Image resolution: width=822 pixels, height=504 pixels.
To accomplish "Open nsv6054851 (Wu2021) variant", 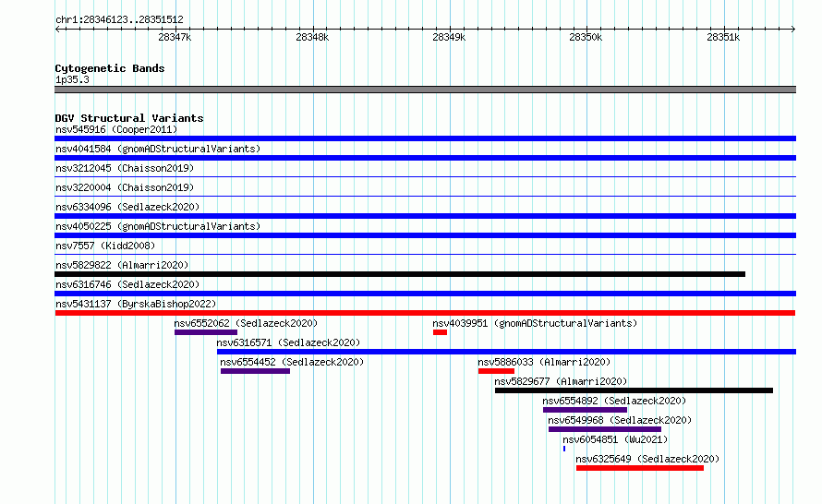I will click(615, 439).
